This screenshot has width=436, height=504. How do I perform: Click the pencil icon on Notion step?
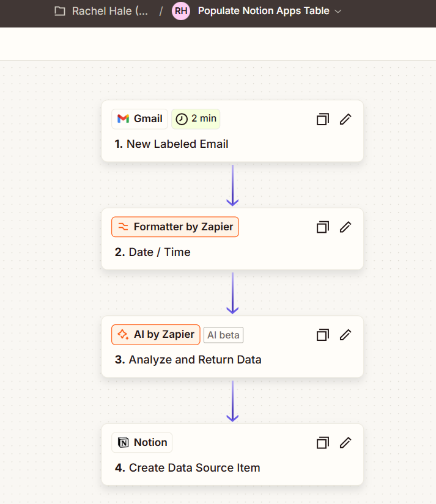(x=345, y=442)
